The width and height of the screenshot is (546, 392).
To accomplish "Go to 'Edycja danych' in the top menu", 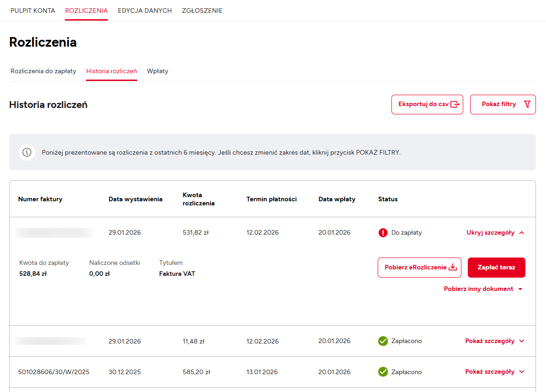I will click(x=145, y=11).
